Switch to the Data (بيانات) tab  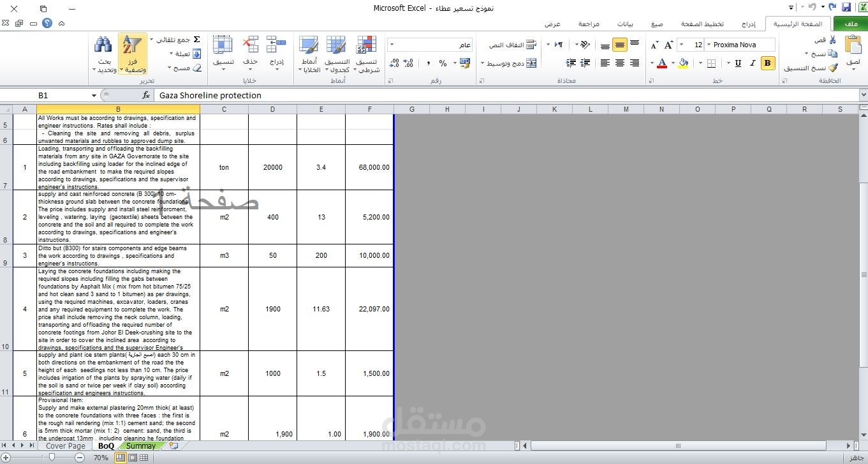coord(625,24)
